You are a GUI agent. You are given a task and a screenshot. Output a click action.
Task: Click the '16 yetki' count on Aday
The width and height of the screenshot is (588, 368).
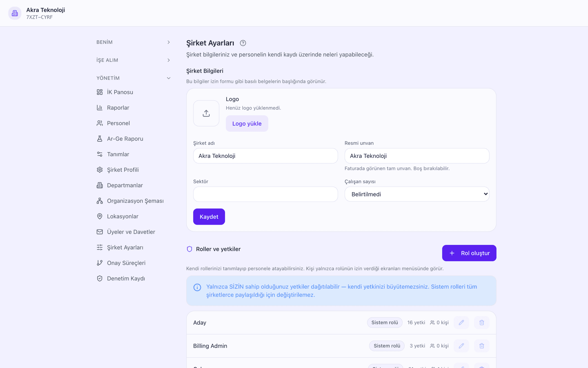click(416, 323)
